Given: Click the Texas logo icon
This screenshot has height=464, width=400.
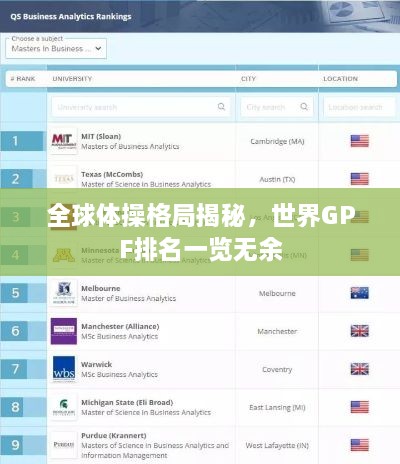Looking at the screenshot, I should pos(64,178).
